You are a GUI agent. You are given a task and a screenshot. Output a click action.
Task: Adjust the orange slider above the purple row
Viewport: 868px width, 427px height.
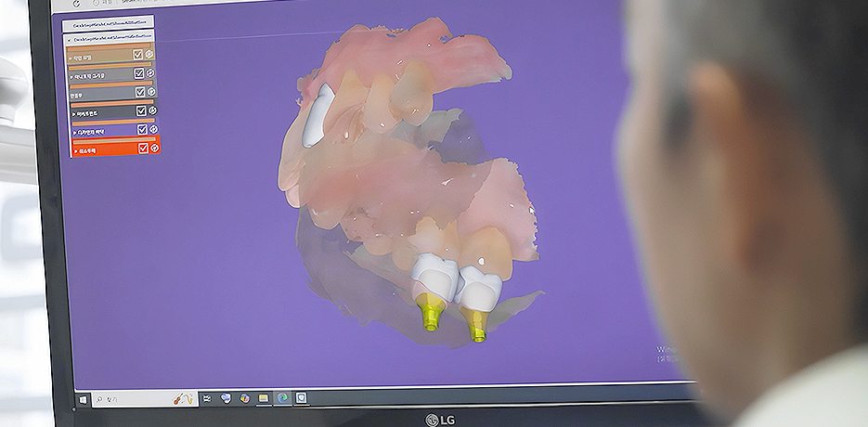click(114, 122)
